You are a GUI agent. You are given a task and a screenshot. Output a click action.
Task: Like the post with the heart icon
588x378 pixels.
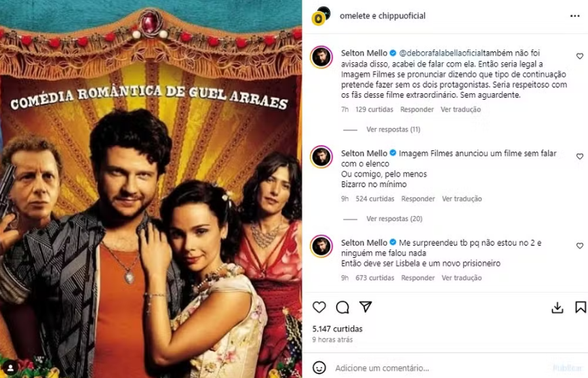pos(319,307)
